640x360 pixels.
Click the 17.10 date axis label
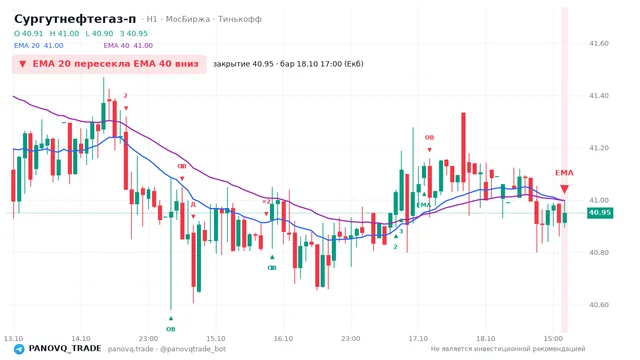tap(418, 339)
